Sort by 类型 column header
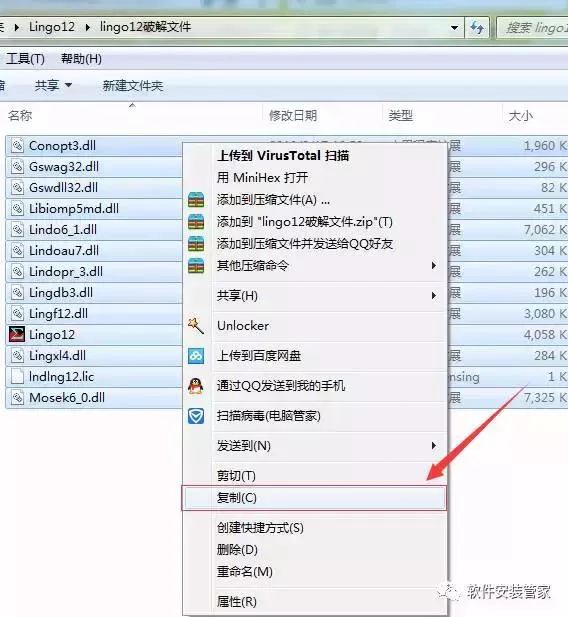 click(x=400, y=116)
